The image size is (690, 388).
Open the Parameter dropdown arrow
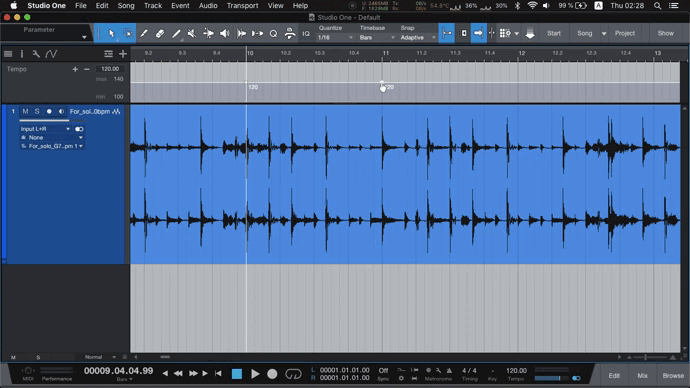tap(84, 37)
